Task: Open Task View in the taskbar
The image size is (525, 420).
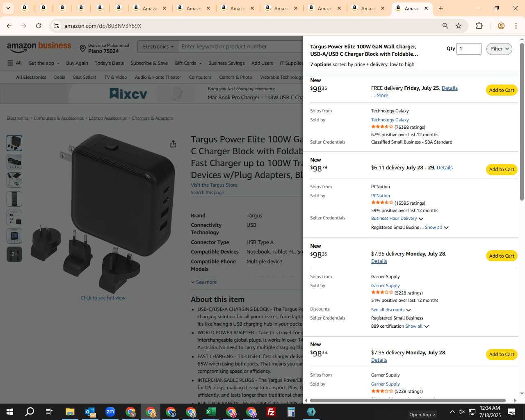Action: coord(49,412)
